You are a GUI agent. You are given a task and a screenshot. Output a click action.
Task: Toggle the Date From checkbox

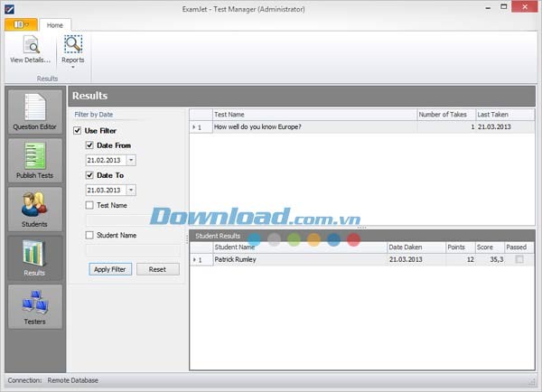click(89, 145)
